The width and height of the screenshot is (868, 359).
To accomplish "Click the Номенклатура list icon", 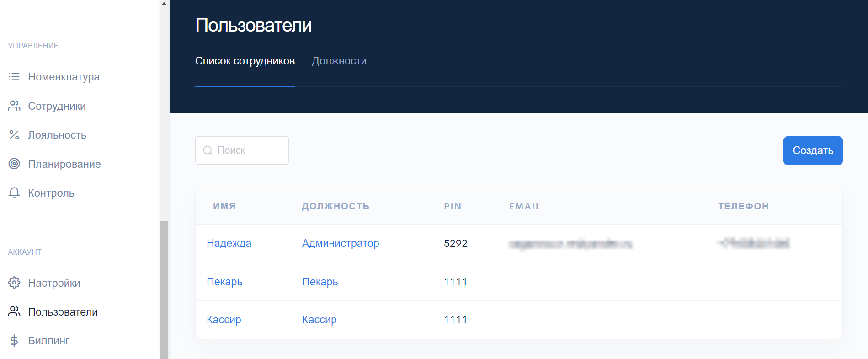I will (x=14, y=77).
